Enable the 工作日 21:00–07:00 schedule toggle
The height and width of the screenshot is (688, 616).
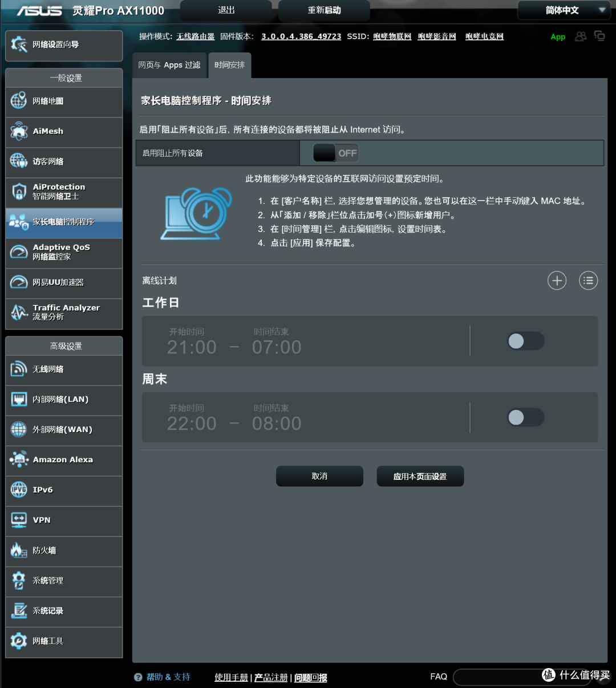[526, 341]
